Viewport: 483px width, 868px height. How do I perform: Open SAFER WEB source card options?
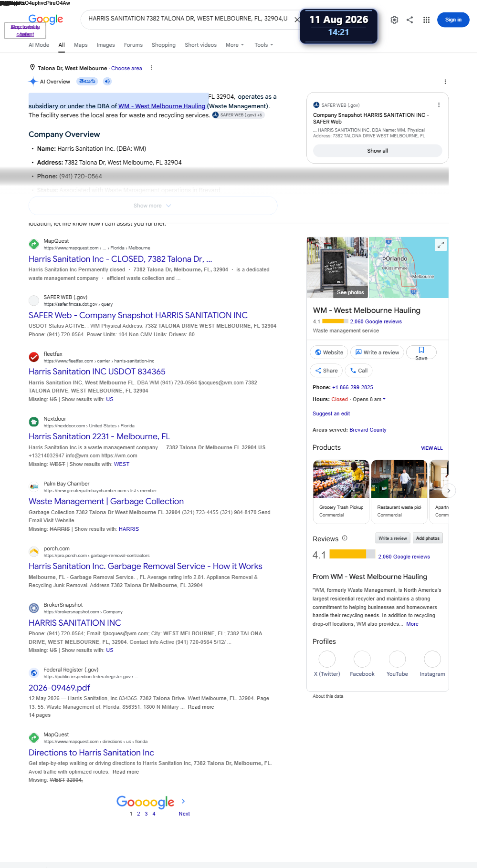coord(439,105)
